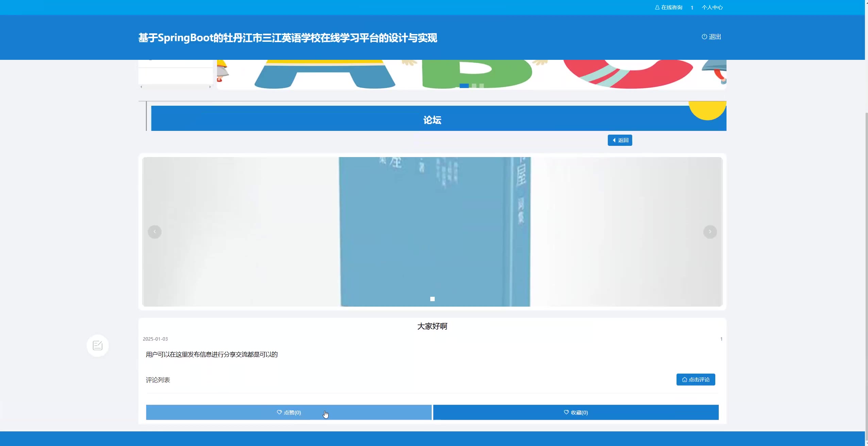This screenshot has width=868, height=446.
Task: Open 个人中心 in top bar
Action: point(712,7)
